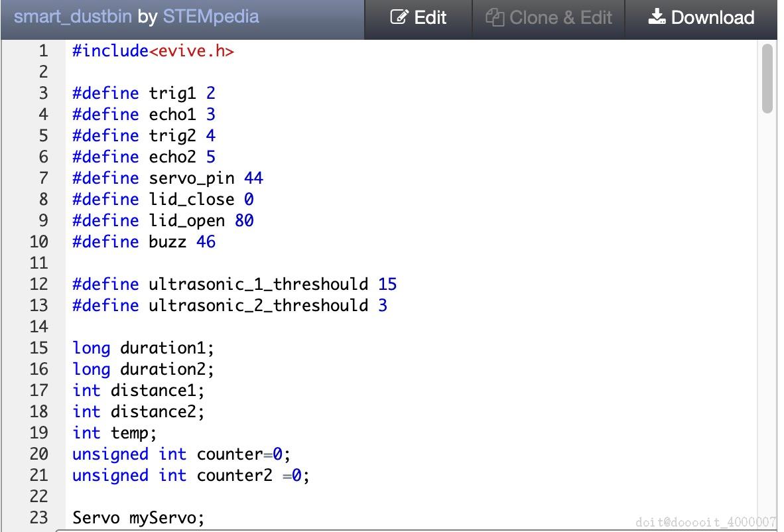This screenshot has height=532, width=784.
Task: Click the 'long duration2;' line
Action: coord(143,369)
